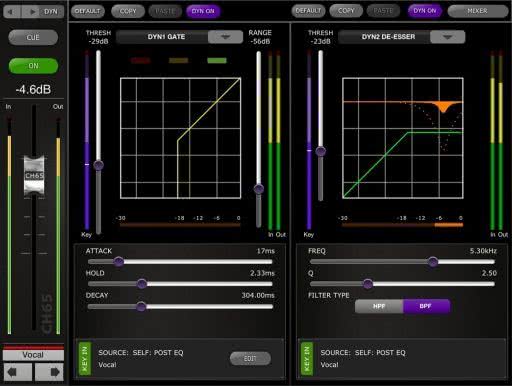Toggle DYN2 de-esser KEY IN indicator
512x386 pixels.
point(307,359)
